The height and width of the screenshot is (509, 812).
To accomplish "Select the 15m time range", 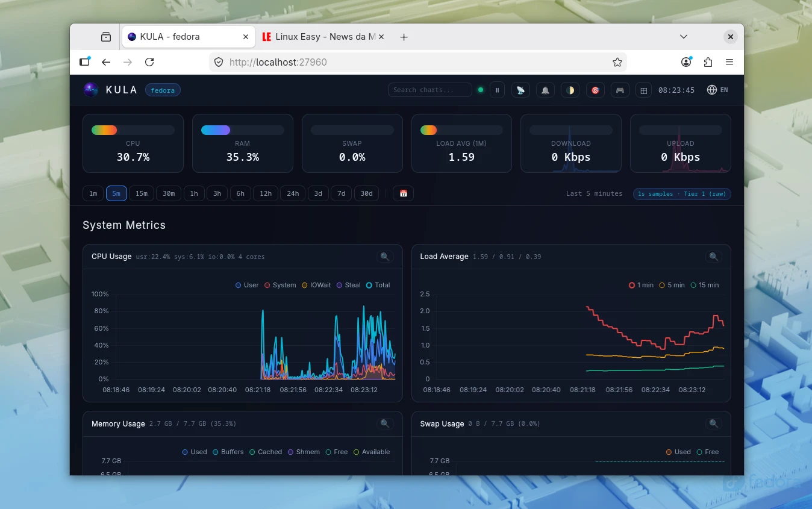I will 142,193.
